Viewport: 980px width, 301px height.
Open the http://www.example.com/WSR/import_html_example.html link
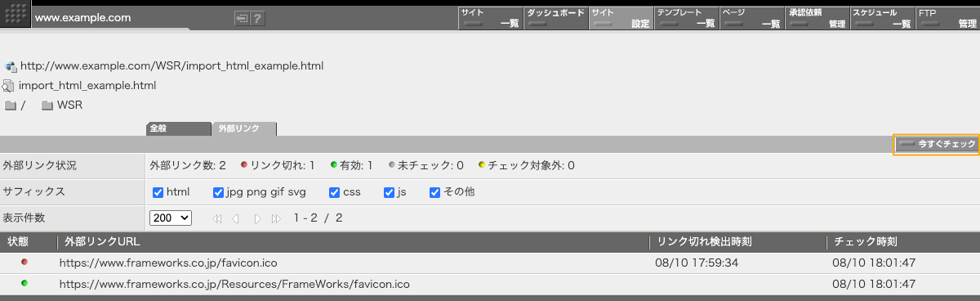pos(172,65)
